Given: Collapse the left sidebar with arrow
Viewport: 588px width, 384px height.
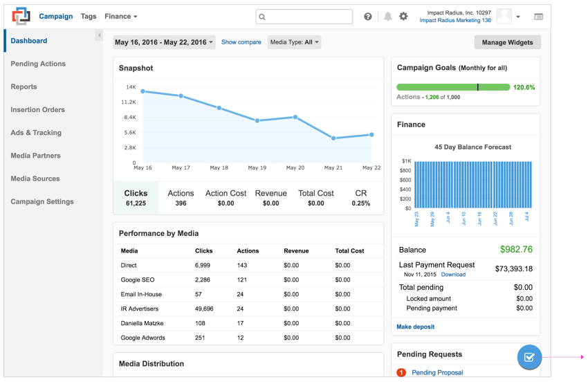Looking at the screenshot, I should 99,35.
